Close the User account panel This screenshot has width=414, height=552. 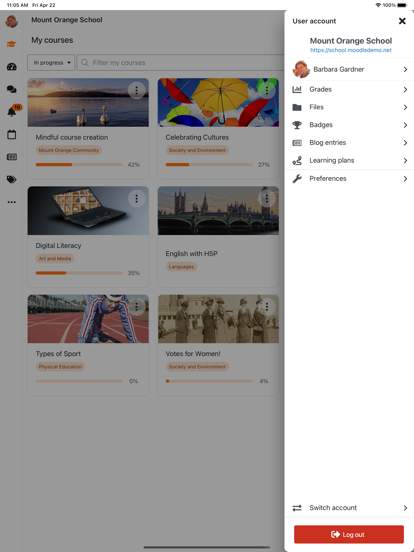tap(402, 21)
